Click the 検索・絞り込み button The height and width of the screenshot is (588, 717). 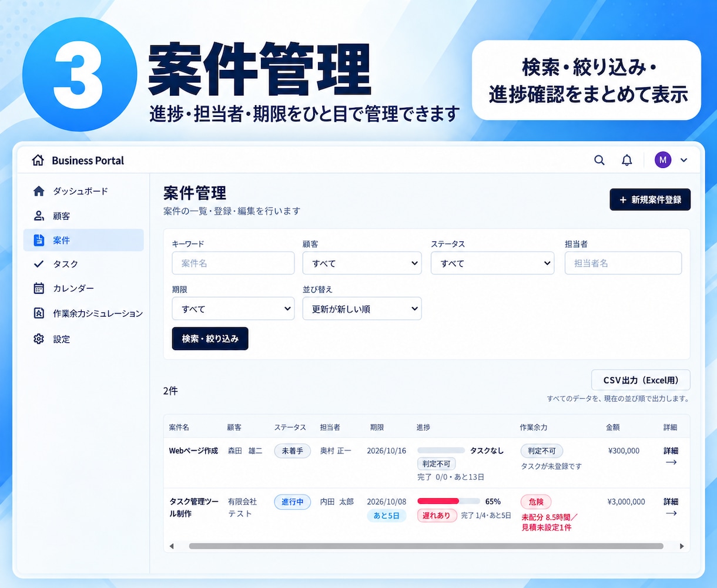210,338
